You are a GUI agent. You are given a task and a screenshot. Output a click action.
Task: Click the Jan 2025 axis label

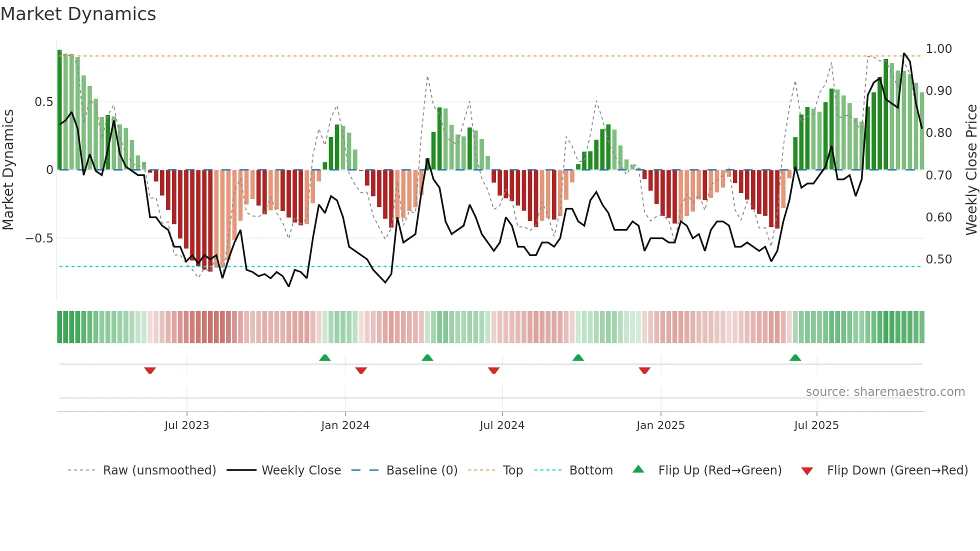660,425
